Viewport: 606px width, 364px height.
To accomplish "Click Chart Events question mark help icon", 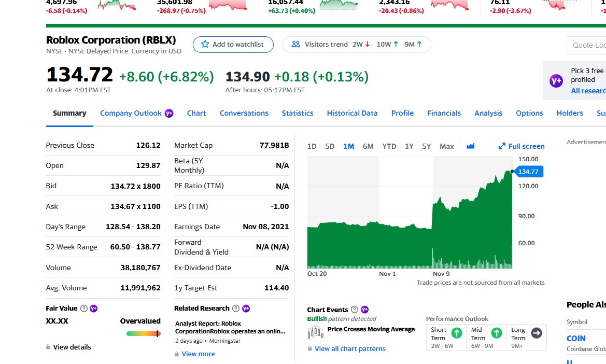I will 355,310.
